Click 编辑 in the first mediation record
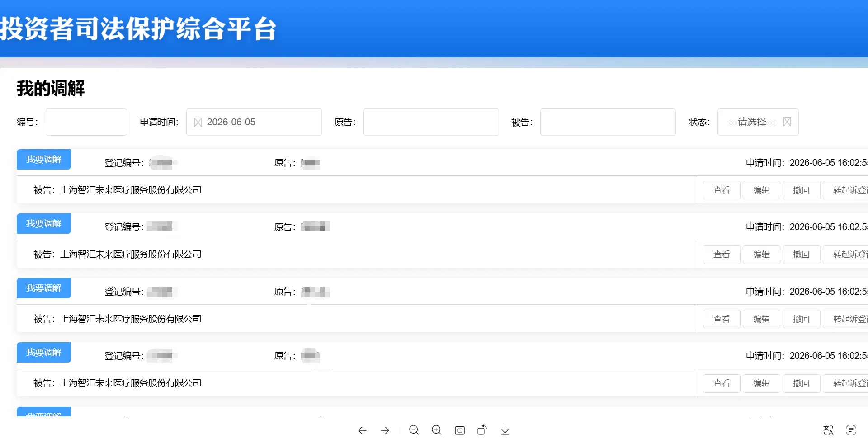This screenshot has width=868, height=443. (x=761, y=190)
